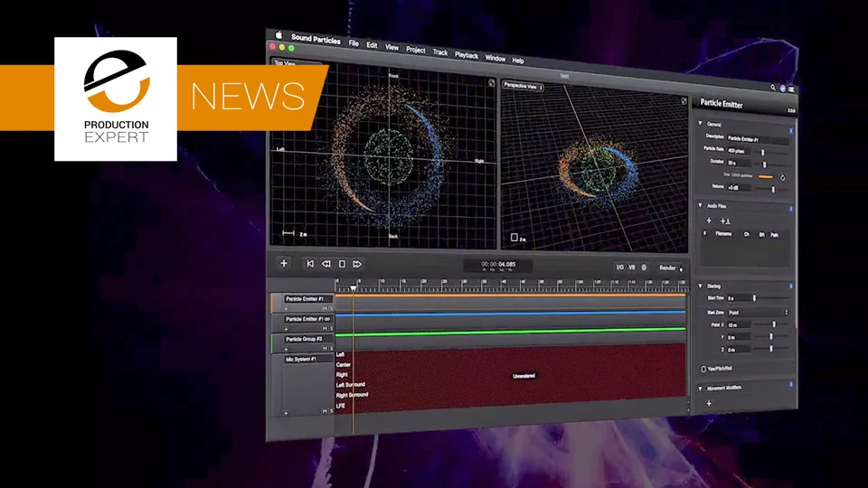The image size is (868, 488).
Task: Collapse the Starting section
Action: 700,286
